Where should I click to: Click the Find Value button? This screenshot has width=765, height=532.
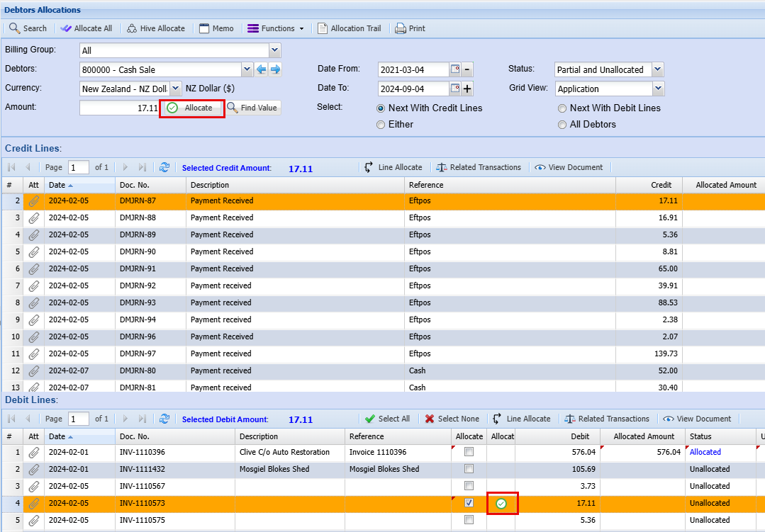(x=252, y=108)
